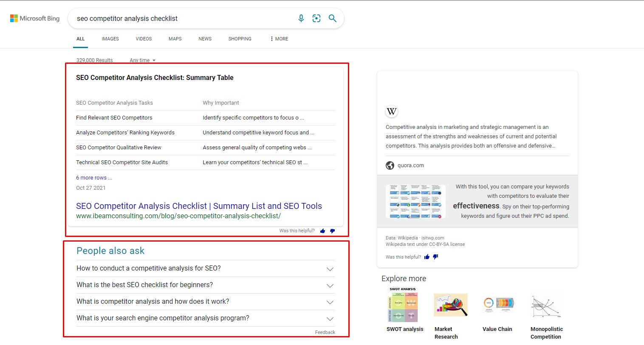Click the Competitive analysis description paragraph
The height and width of the screenshot is (345, 644).
click(471, 137)
